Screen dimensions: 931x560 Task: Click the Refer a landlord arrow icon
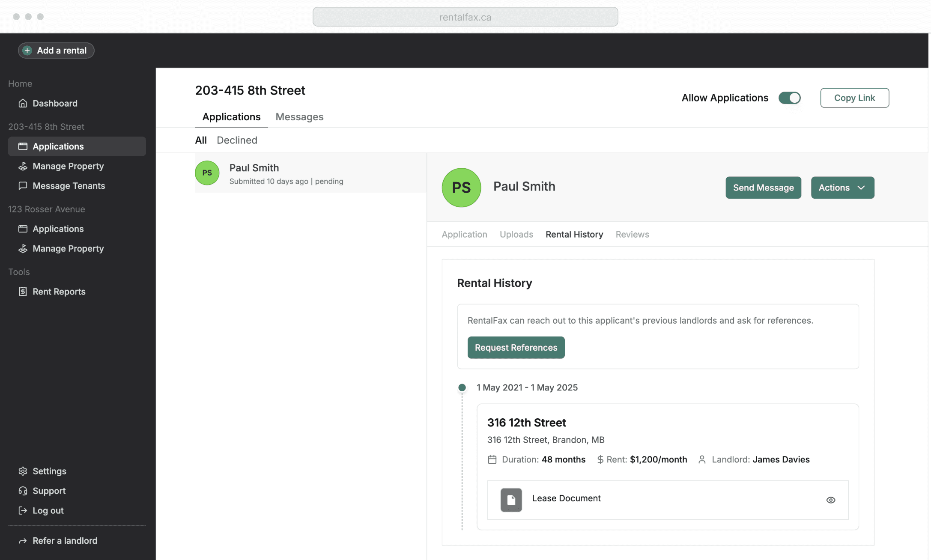click(x=23, y=541)
